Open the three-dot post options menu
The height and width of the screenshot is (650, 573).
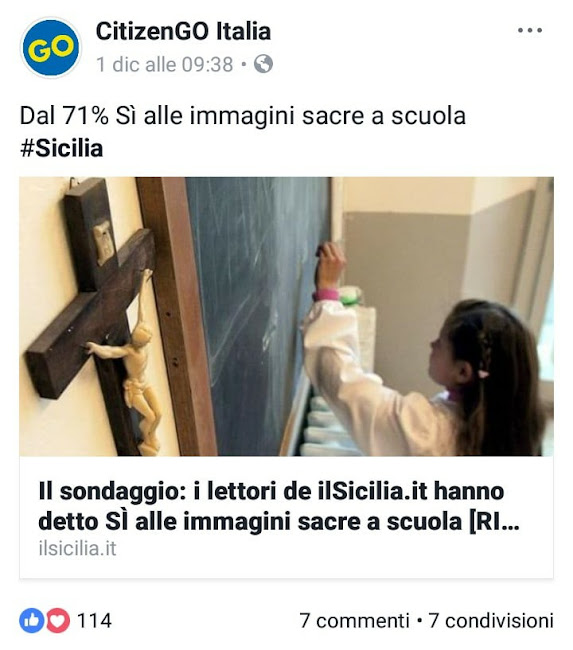pos(529,30)
